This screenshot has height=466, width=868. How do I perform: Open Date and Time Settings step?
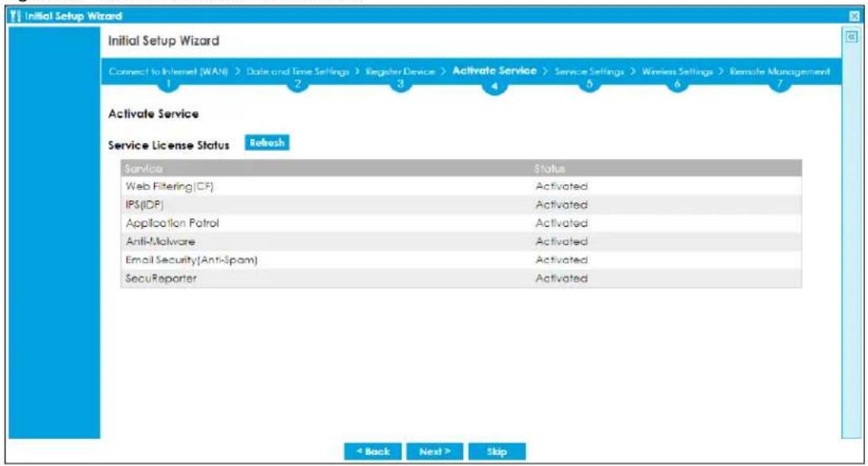(x=298, y=71)
